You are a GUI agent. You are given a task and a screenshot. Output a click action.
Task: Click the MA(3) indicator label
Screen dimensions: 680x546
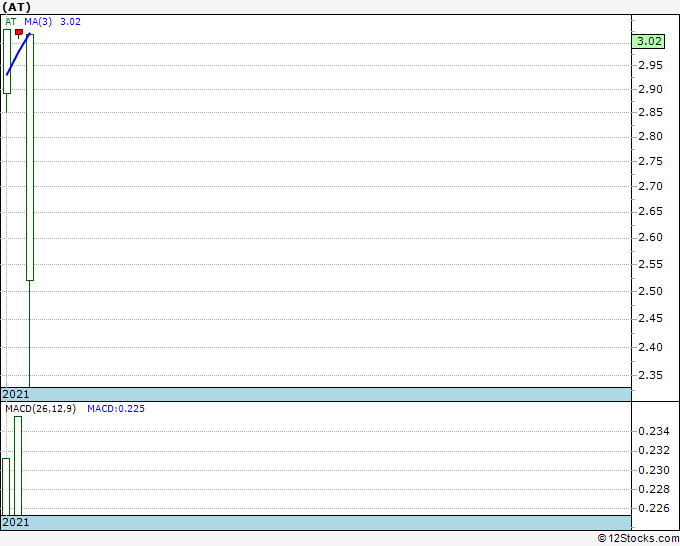coord(38,22)
